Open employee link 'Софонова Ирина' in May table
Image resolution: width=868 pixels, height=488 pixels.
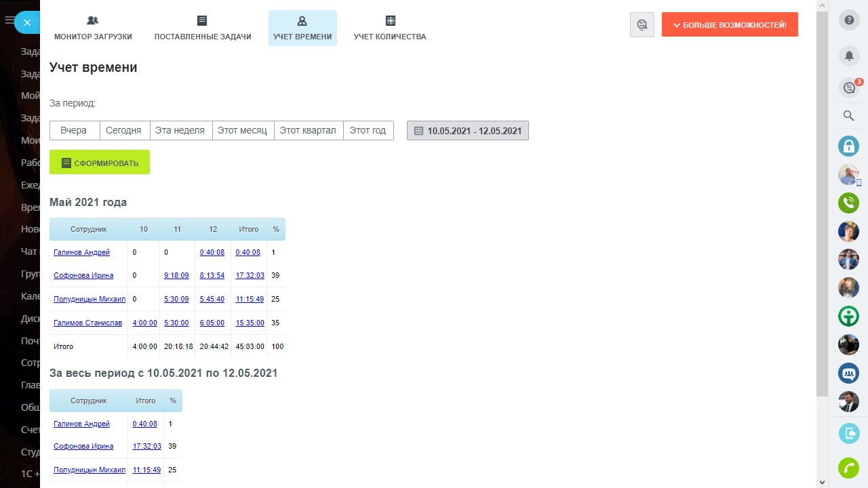coord(83,276)
